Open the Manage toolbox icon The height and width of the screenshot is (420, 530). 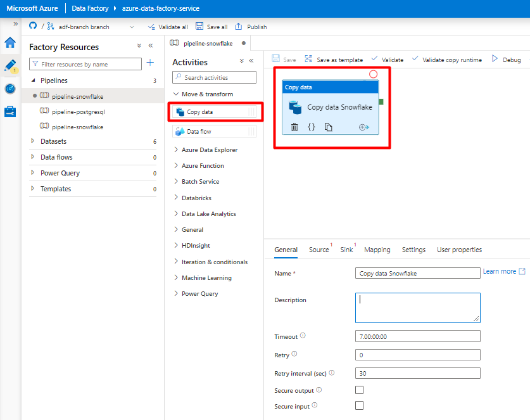tap(10, 111)
